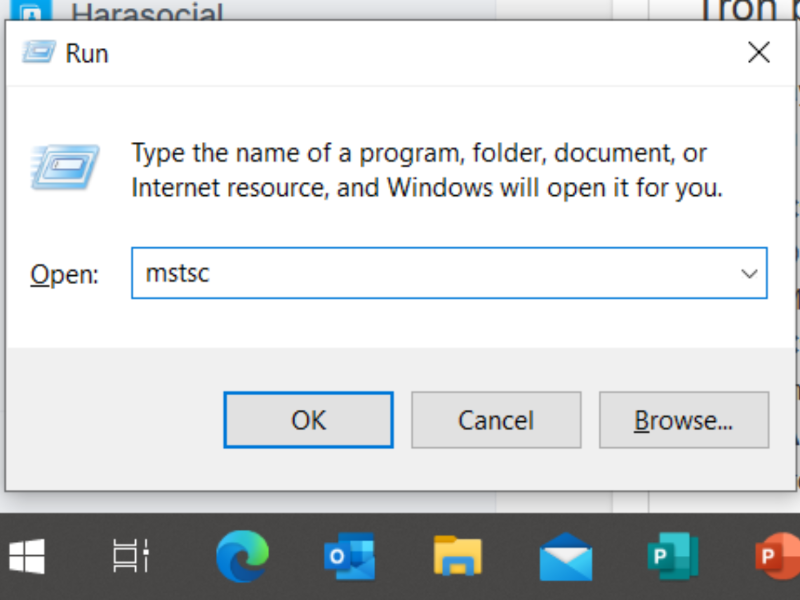Expand the Open command history dropdown
Image resolution: width=800 pixels, height=600 pixels.
point(748,274)
